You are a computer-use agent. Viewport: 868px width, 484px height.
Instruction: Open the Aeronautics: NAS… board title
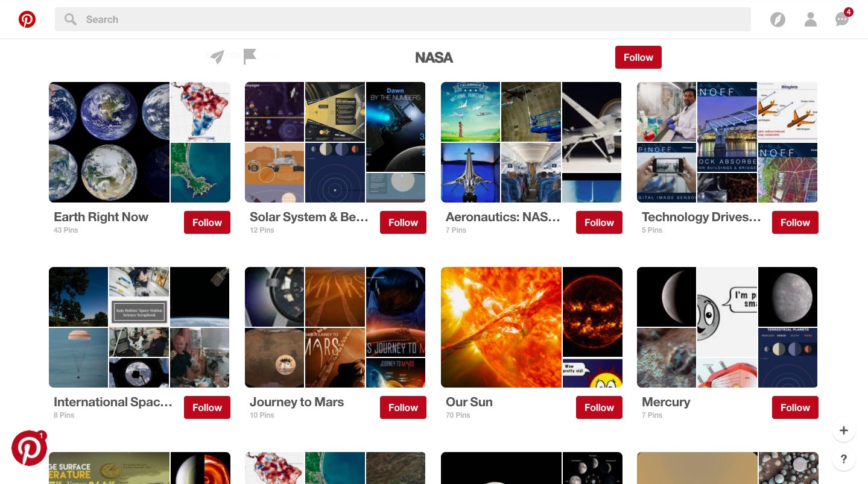point(503,217)
